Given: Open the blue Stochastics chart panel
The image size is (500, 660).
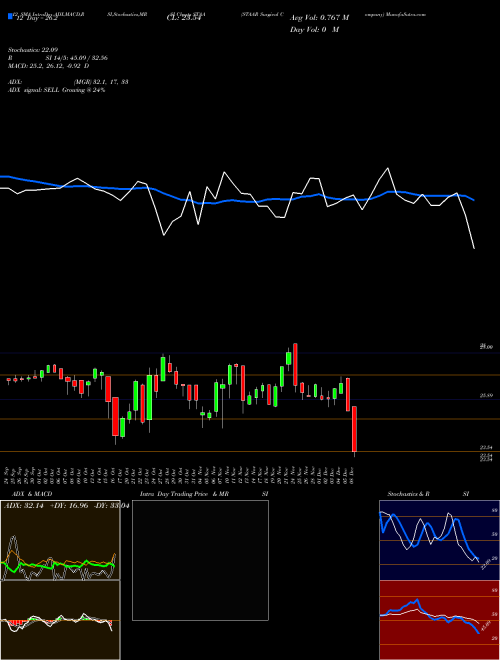Looking at the screenshot, I should tap(439, 540).
